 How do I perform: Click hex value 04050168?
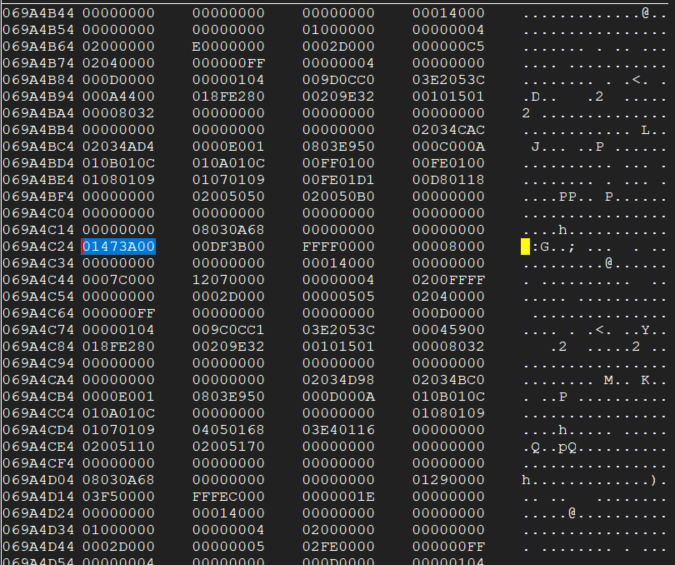tap(228, 429)
